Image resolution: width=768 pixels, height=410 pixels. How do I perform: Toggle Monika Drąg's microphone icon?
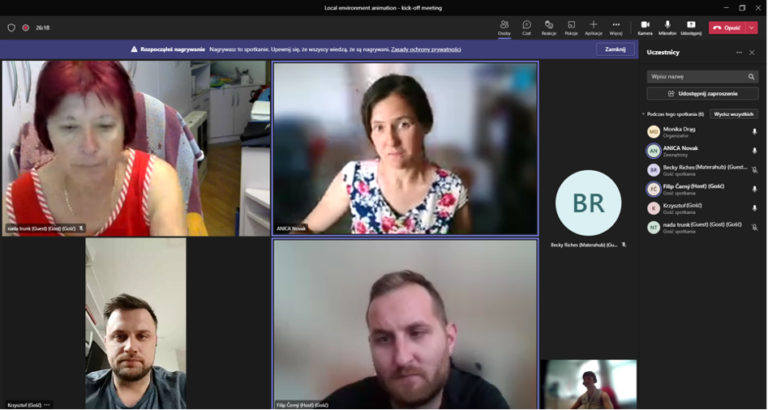tap(754, 132)
